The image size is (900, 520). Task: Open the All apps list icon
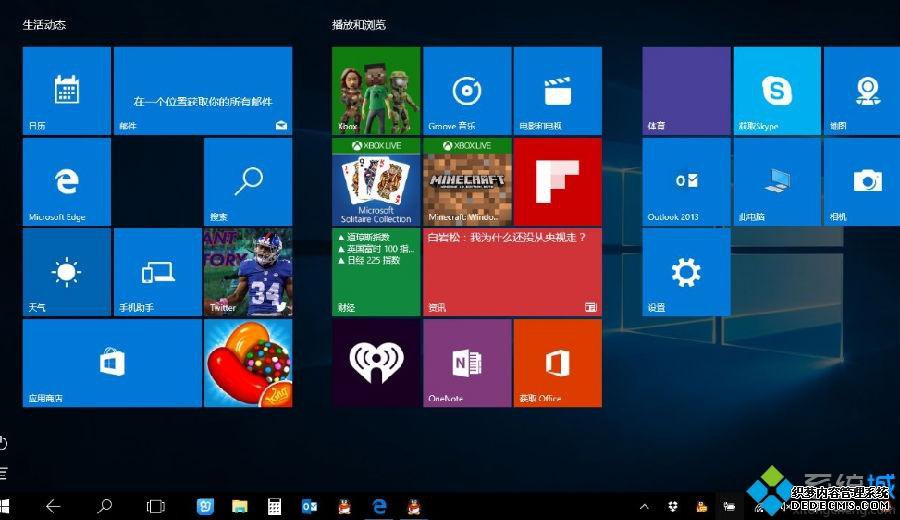tap(3, 474)
